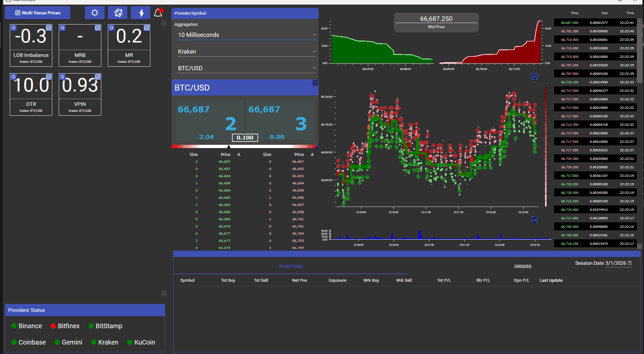Screen dimensions: 644x354
Task: Click the pop-out icon below the depth chart
Action: click(x=535, y=76)
